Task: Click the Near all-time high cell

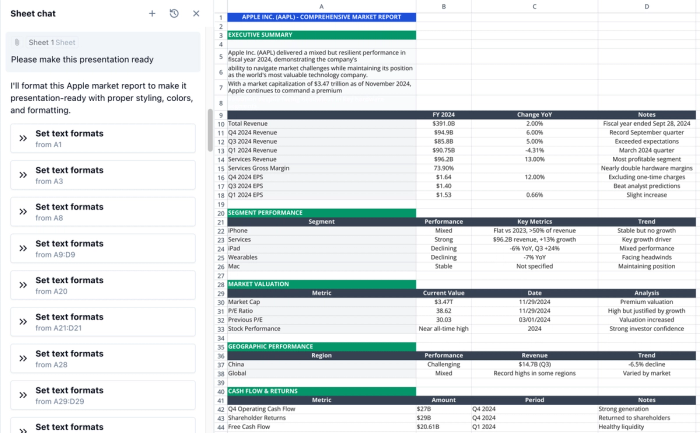Action: [x=444, y=329]
